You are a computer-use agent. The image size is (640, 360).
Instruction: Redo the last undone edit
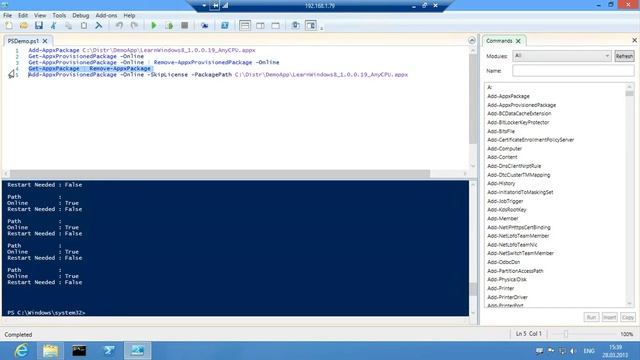coord(134,26)
